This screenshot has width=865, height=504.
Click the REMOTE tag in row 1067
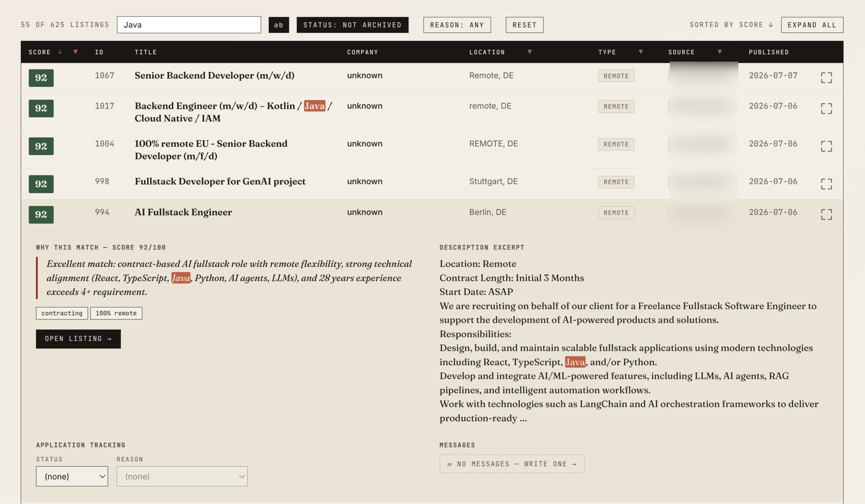(x=616, y=76)
